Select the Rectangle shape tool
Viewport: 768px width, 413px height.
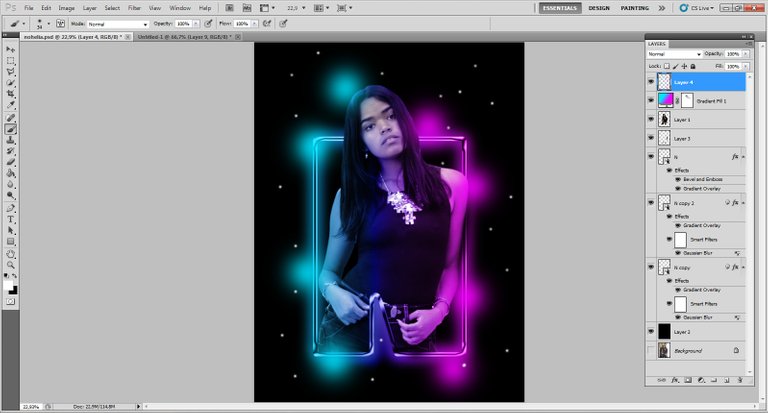coord(10,242)
